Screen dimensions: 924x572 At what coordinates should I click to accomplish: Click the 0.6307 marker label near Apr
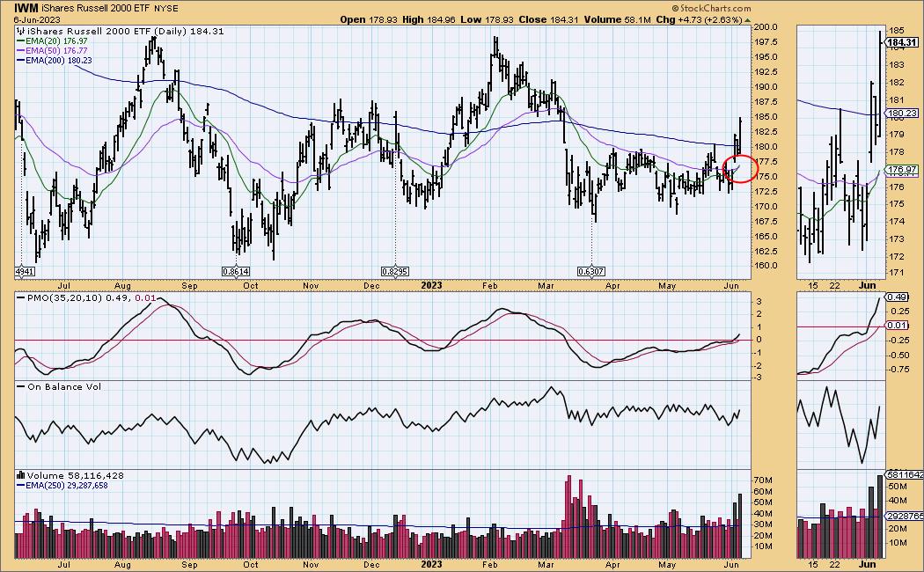pyautogui.click(x=591, y=272)
